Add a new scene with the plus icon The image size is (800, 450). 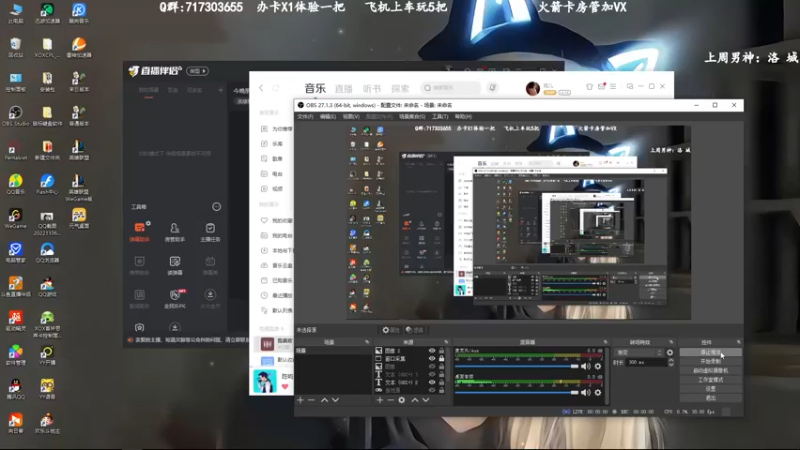[x=301, y=400]
